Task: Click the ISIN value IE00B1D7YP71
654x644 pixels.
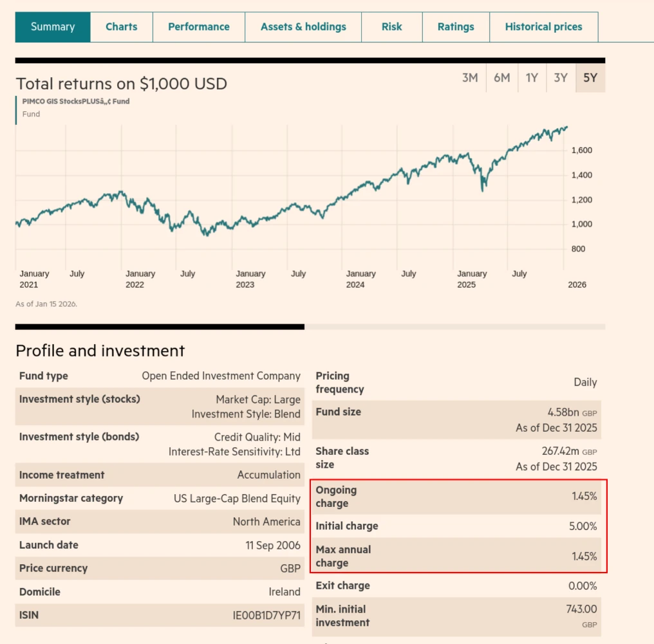Action: [x=266, y=615]
